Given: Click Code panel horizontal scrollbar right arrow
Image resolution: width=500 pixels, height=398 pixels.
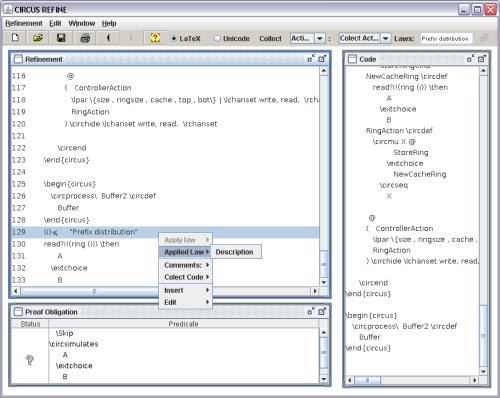Looking at the screenshot, I should tap(475, 380).
